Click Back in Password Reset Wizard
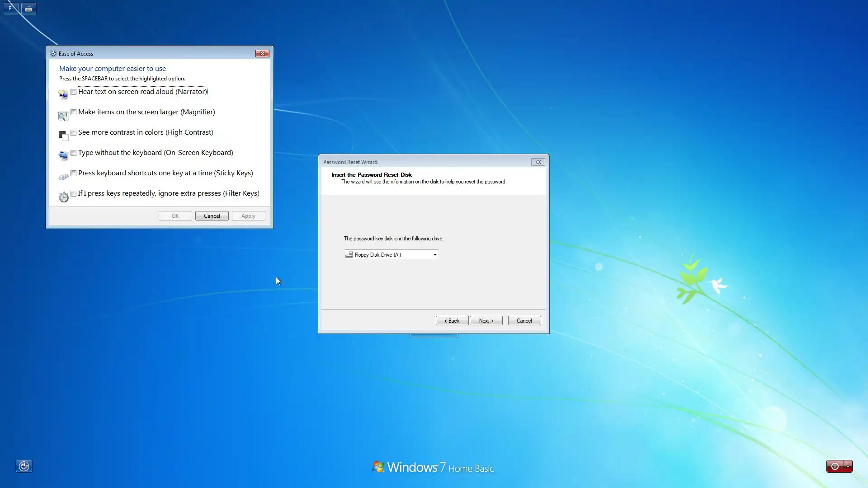 click(x=452, y=321)
